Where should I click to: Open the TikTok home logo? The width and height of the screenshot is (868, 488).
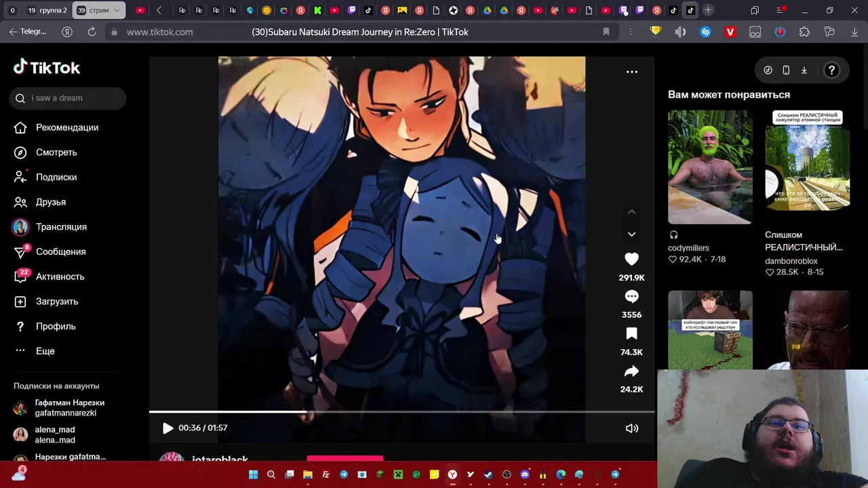point(47,67)
